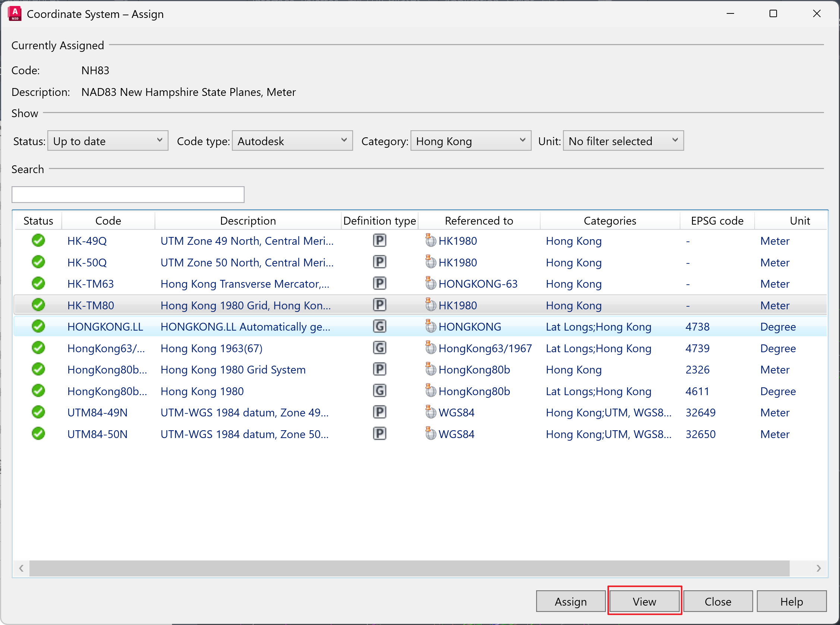Sort list by EPSG code column header
The height and width of the screenshot is (625, 840).
(717, 221)
